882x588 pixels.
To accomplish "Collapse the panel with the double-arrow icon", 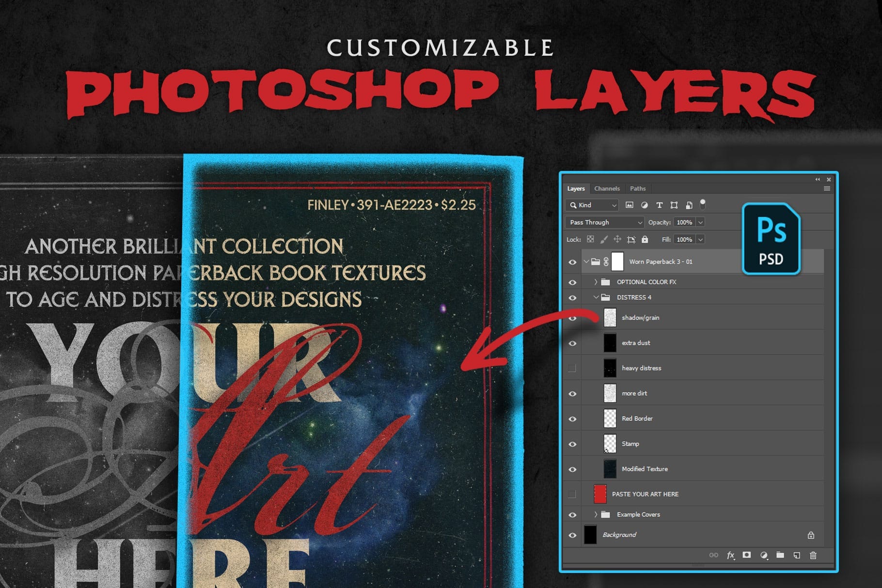I will (818, 179).
